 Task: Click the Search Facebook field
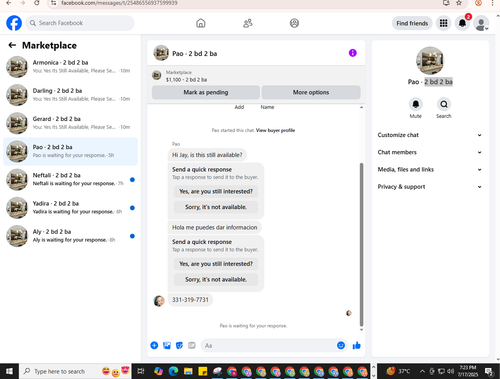coord(80,23)
